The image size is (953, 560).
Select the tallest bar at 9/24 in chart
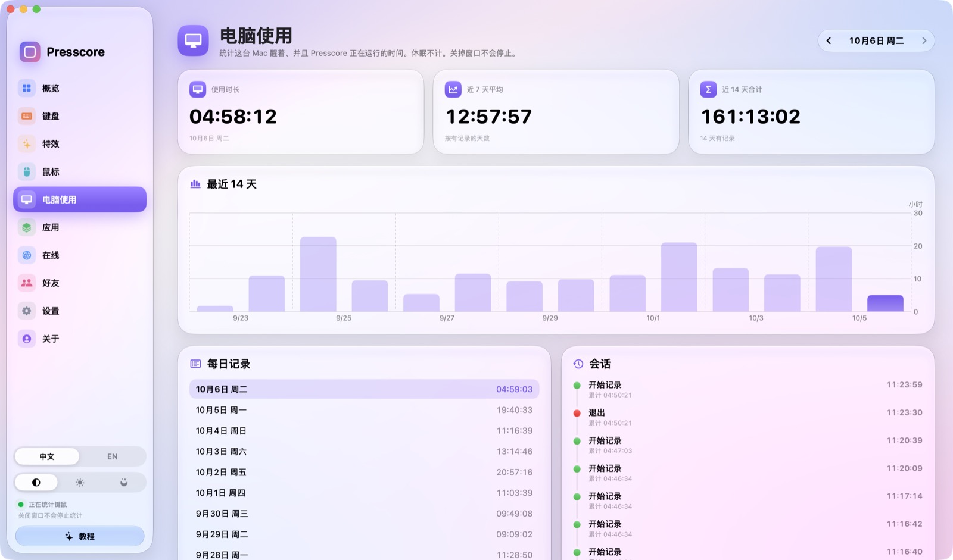coord(318,274)
